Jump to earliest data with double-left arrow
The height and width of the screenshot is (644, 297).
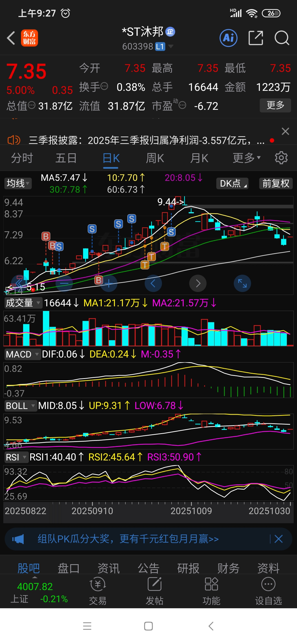19,283
